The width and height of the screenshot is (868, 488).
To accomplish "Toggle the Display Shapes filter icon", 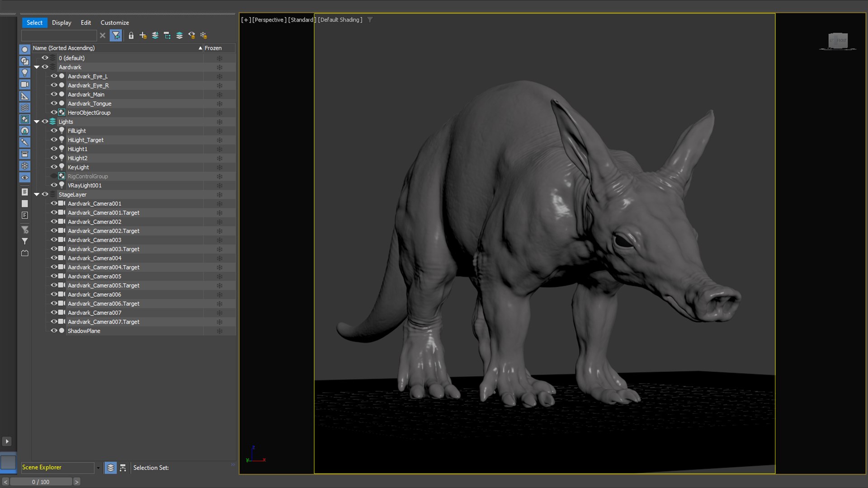I will point(25,61).
